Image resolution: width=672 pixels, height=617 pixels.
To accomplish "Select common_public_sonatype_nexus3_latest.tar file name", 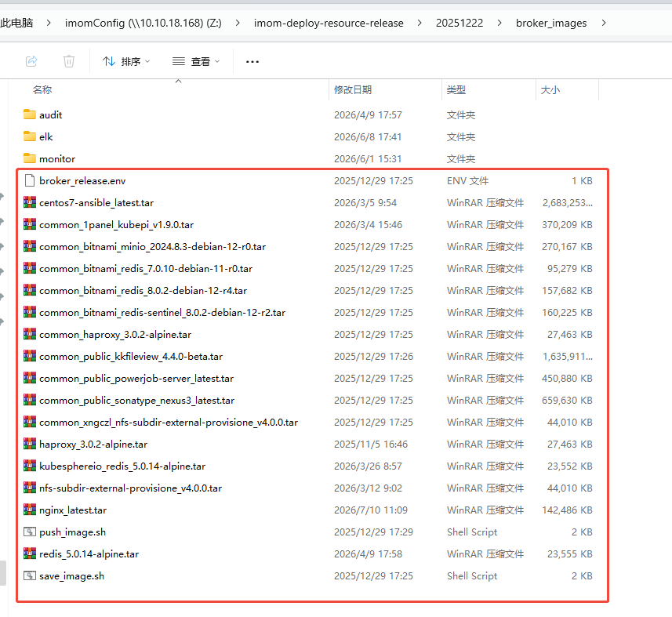I will tap(136, 400).
